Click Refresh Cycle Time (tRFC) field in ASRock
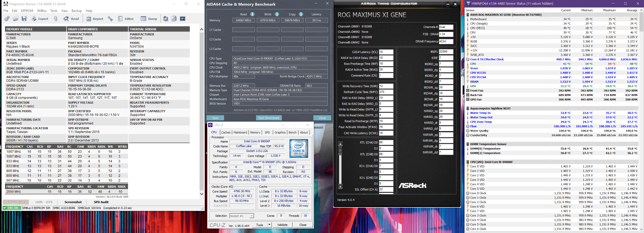The image size is (644, 233). tap(386, 92)
